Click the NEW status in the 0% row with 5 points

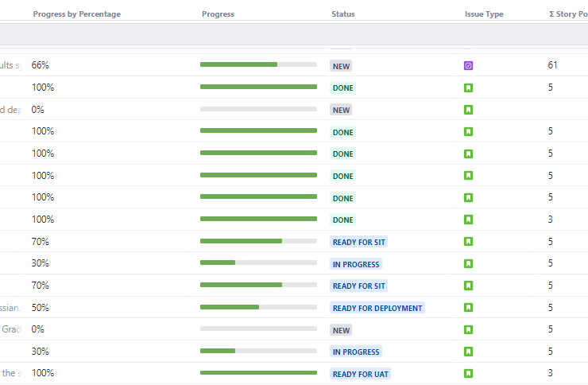tap(341, 330)
